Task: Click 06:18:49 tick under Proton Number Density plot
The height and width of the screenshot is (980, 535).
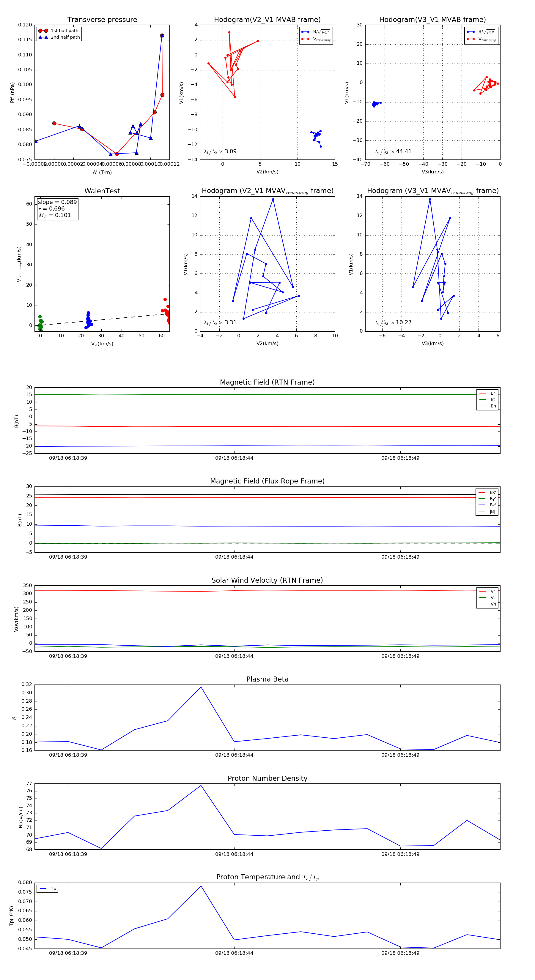Action: click(400, 854)
